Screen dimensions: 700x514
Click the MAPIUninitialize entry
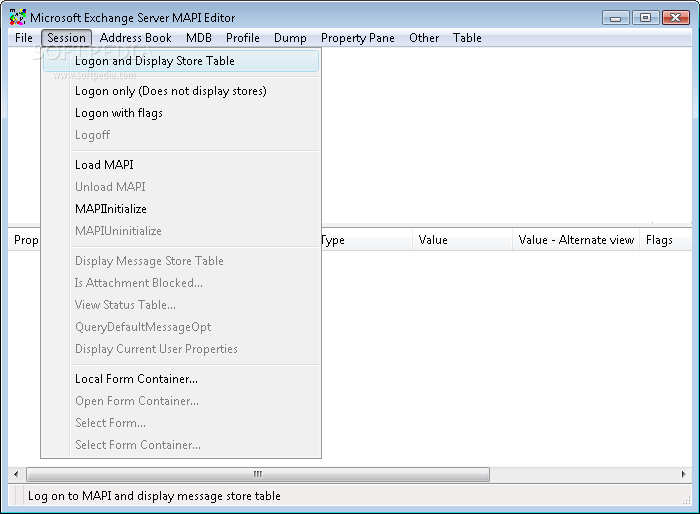click(x=181, y=230)
